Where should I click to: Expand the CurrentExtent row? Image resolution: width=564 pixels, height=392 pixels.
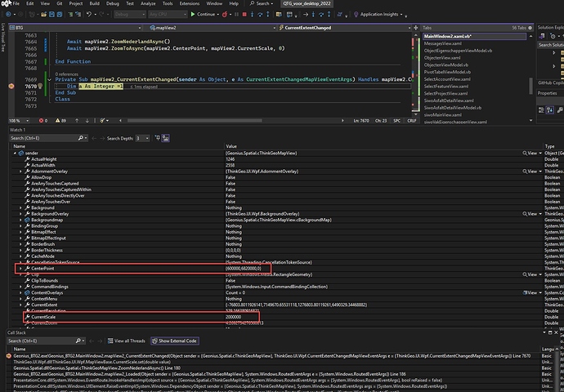(20, 305)
